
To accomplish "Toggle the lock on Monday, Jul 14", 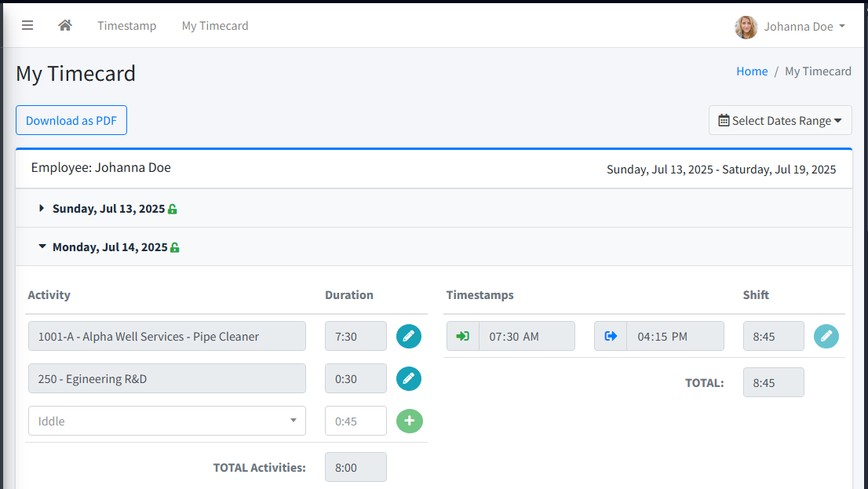I will [175, 248].
